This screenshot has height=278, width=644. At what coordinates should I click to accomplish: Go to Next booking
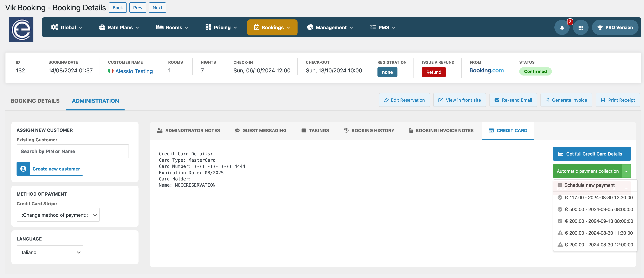(157, 8)
